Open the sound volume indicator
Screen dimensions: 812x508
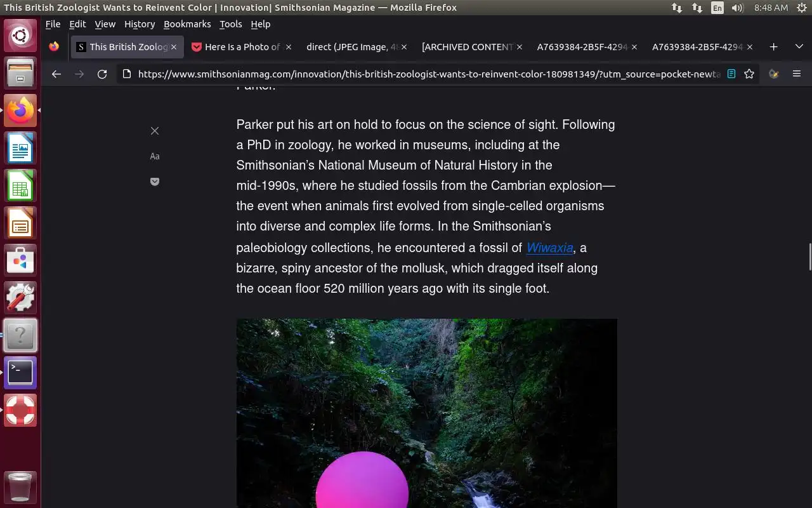point(737,8)
